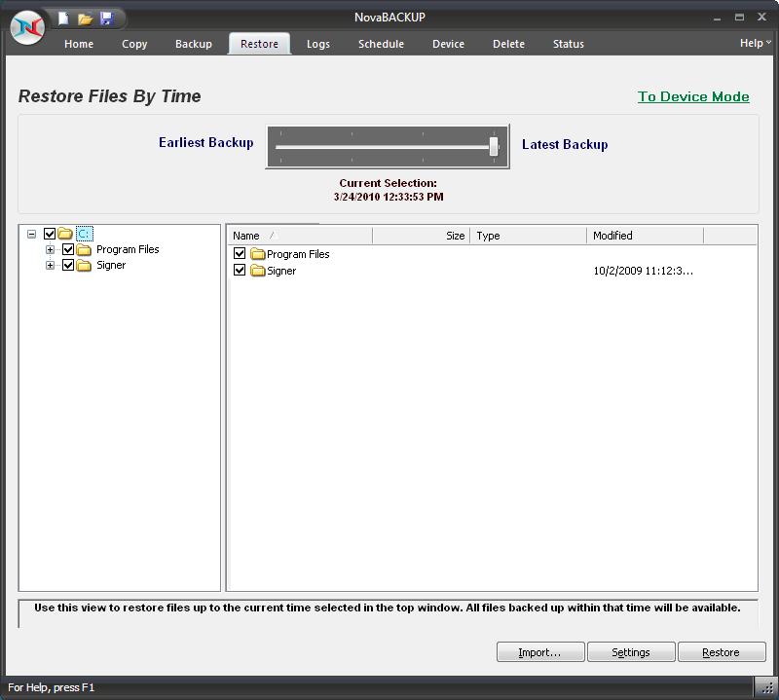Open the Help dropdown menu

pyautogui.click(x=756, y=43)
